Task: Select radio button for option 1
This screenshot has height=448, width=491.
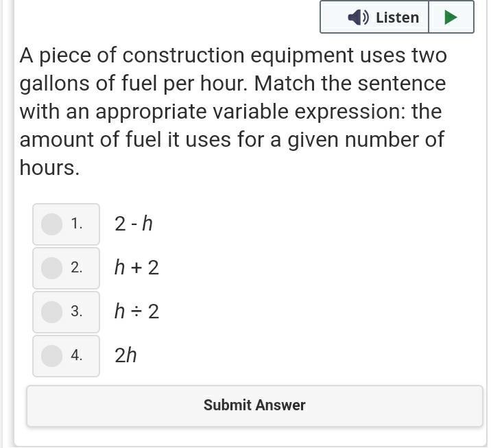Action: point(51,224)
